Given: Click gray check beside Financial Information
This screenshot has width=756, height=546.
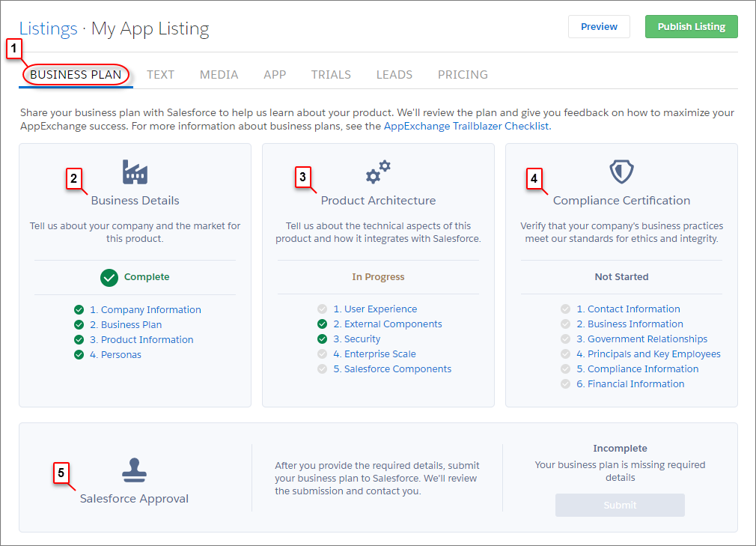Looking at the screenshot, I should coord(566,383).
